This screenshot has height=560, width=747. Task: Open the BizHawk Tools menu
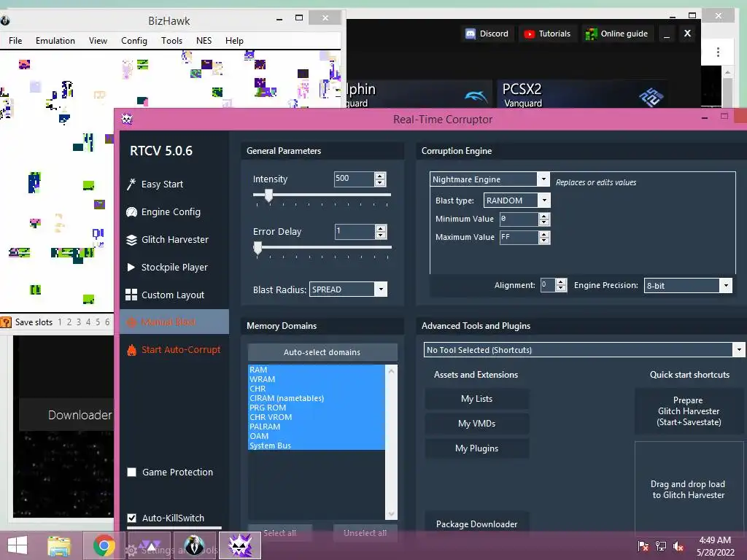coord(171,41)
